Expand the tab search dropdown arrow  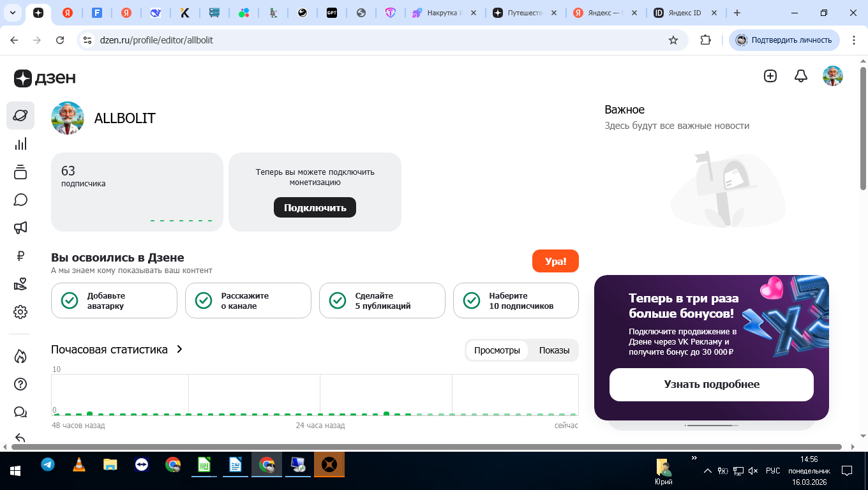click(x=13, y=13)
